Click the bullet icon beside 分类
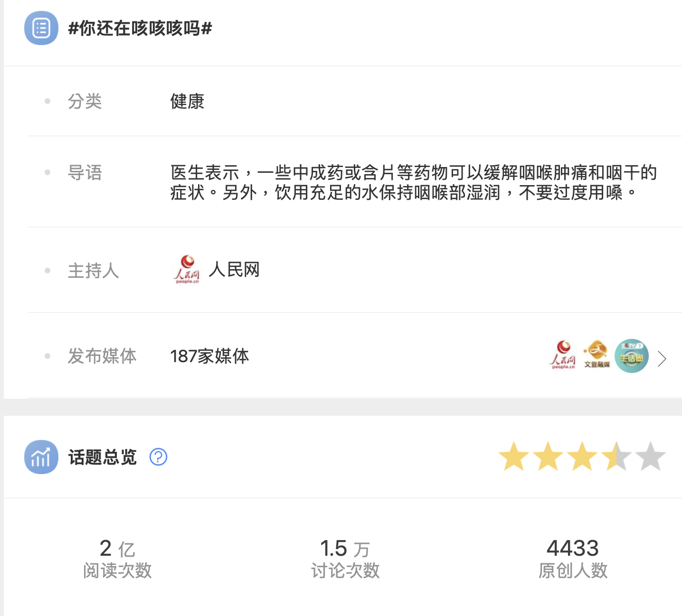The image size is (682, 616). [x=47, y=101]
